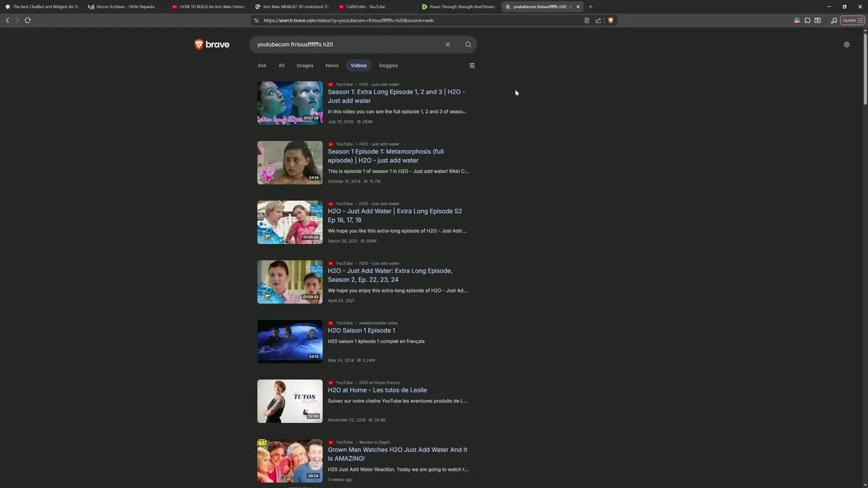Open a new tab with plus icon
This screenshot has height=488, width=868.
tap(590, 7)
